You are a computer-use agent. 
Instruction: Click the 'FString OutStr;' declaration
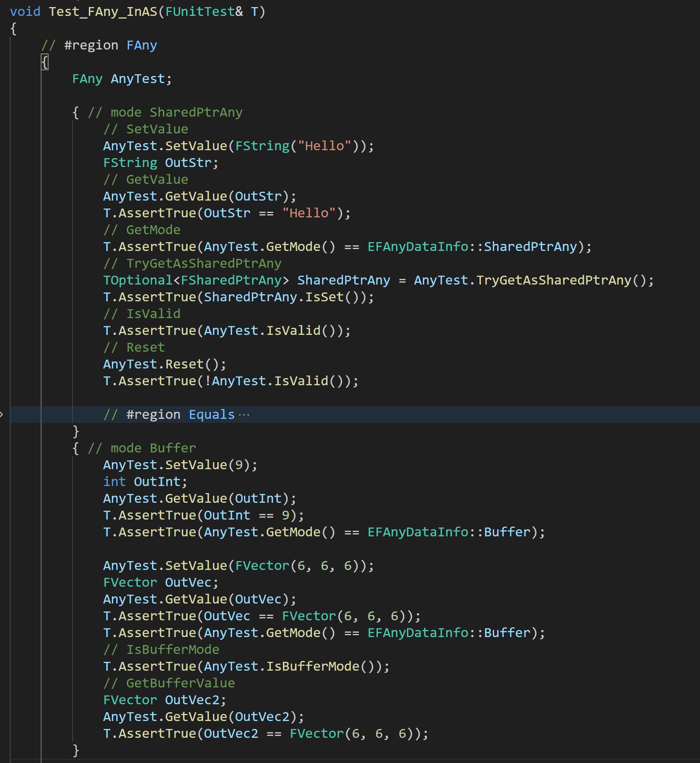click(x=161, y=163)
